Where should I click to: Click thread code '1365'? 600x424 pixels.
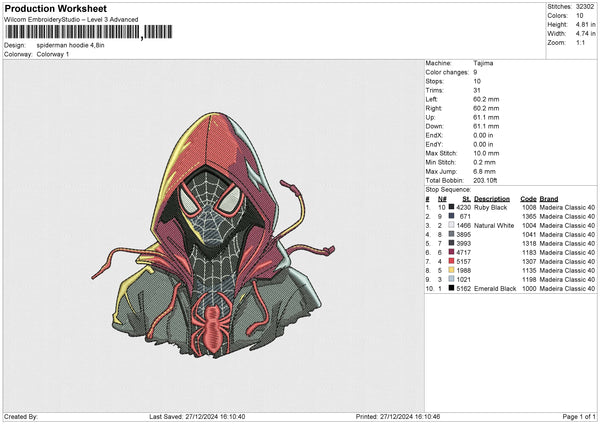(529, 217)
